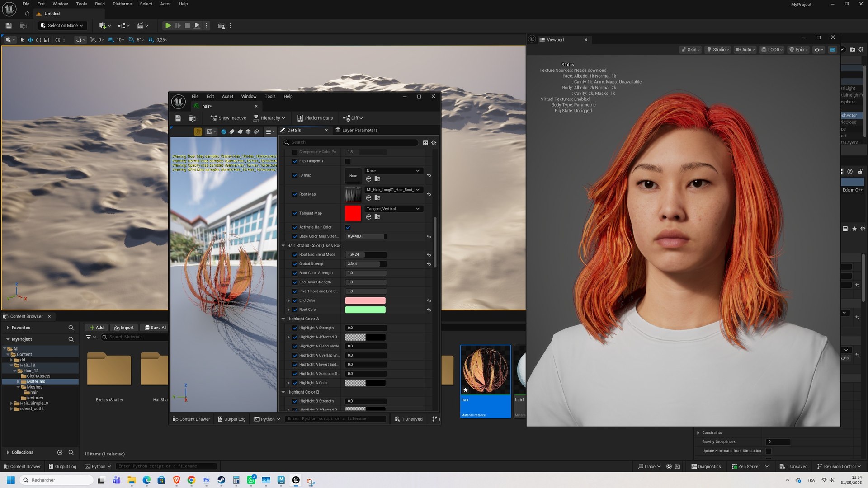Open ID map texture None dropdown
Screen dimensions: 868x488
(x=393, y=171)
